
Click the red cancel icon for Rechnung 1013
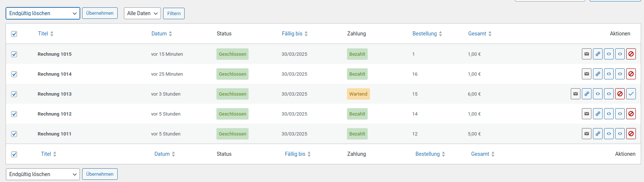[620, 94]
